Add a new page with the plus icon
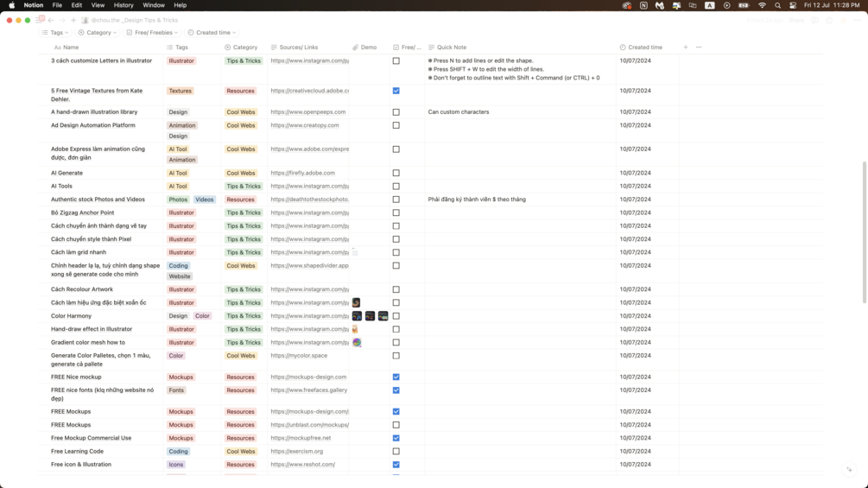The image size is (868, 488). pyautogui.click(x=73, y=20)
